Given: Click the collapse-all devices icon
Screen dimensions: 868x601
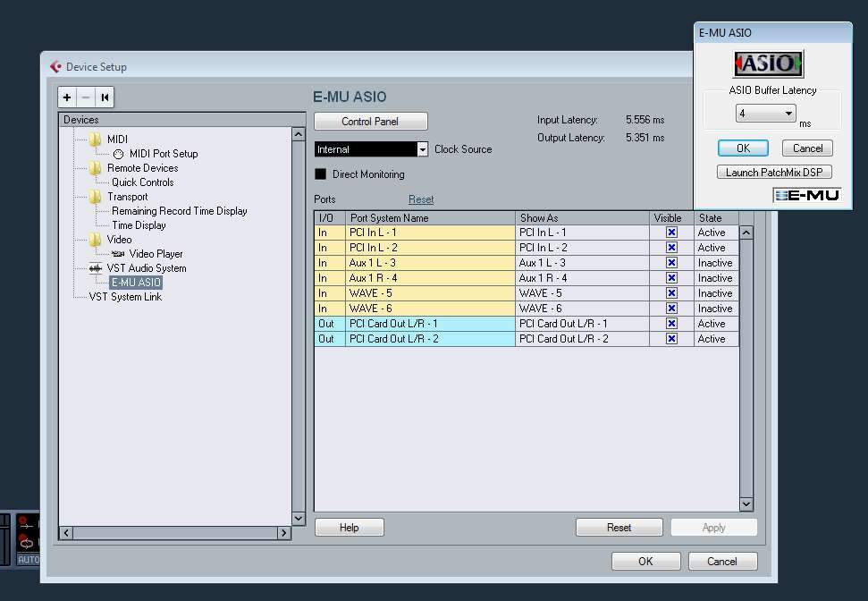Looking at the screenshot, I should pos(105,97).
